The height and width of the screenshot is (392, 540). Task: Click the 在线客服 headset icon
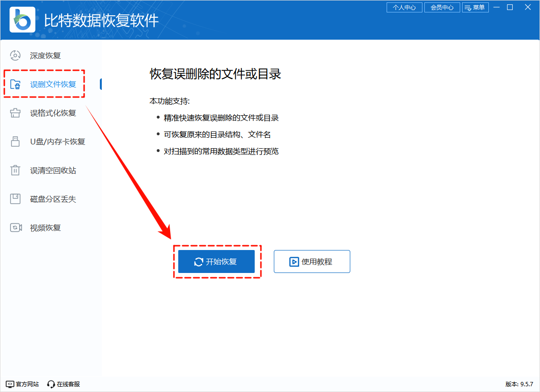click(x=51, y=384)
